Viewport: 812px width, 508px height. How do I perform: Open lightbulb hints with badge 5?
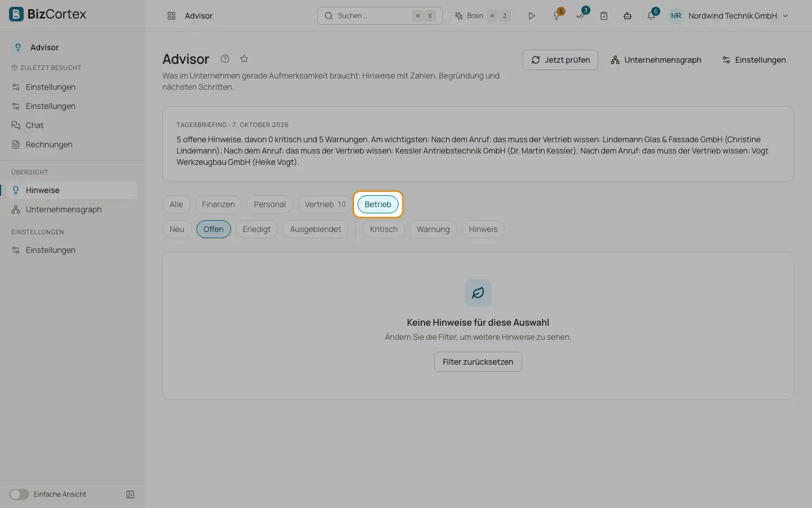557,15
